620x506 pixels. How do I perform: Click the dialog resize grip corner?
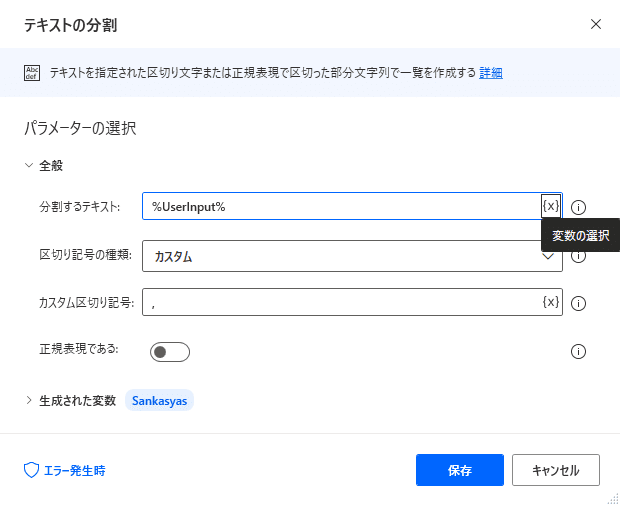(x=613, y=499)
